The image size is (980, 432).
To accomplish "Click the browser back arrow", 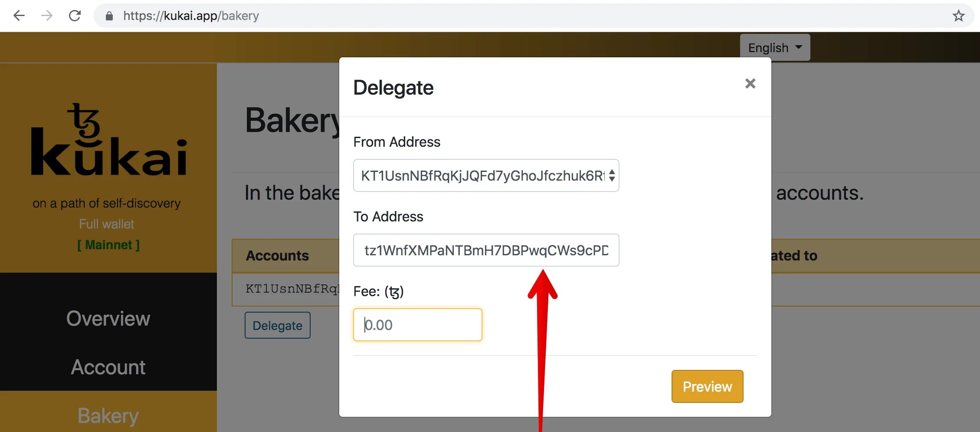I will pos(19,16).
